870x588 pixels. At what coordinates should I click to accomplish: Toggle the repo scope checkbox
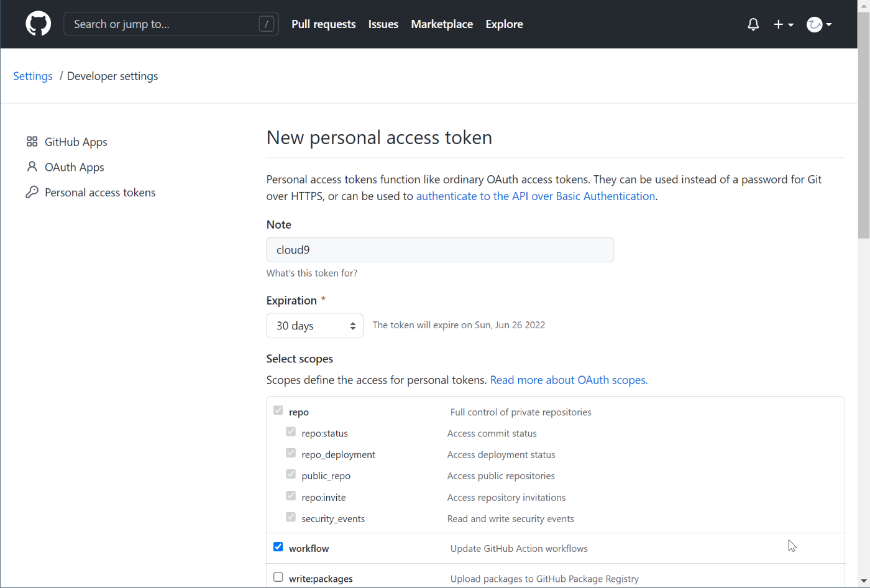coord(278,410)
